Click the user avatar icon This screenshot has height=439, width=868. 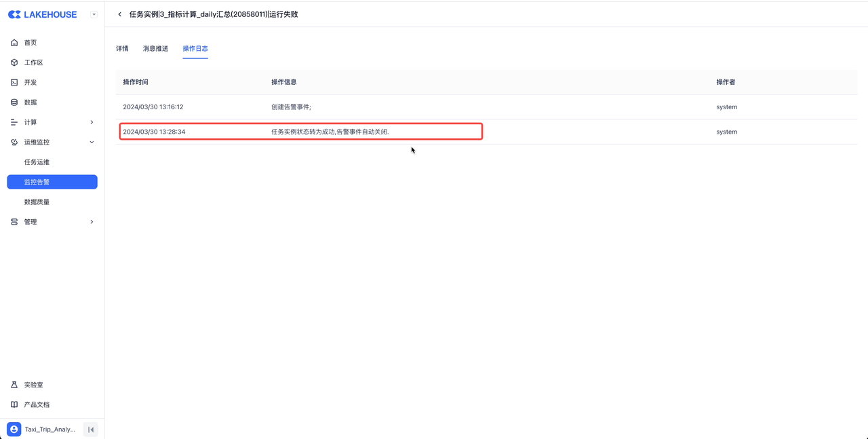(x=14, y=430)
